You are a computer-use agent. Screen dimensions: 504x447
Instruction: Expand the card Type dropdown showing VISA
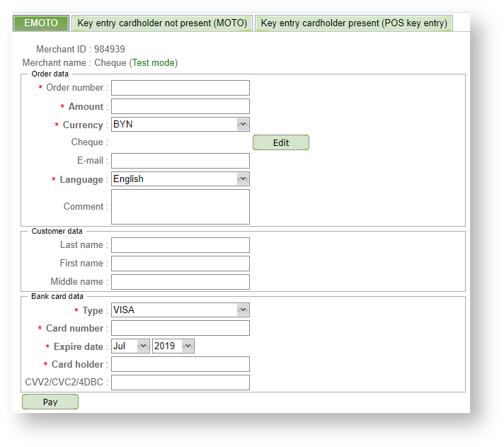click(181, 310)
